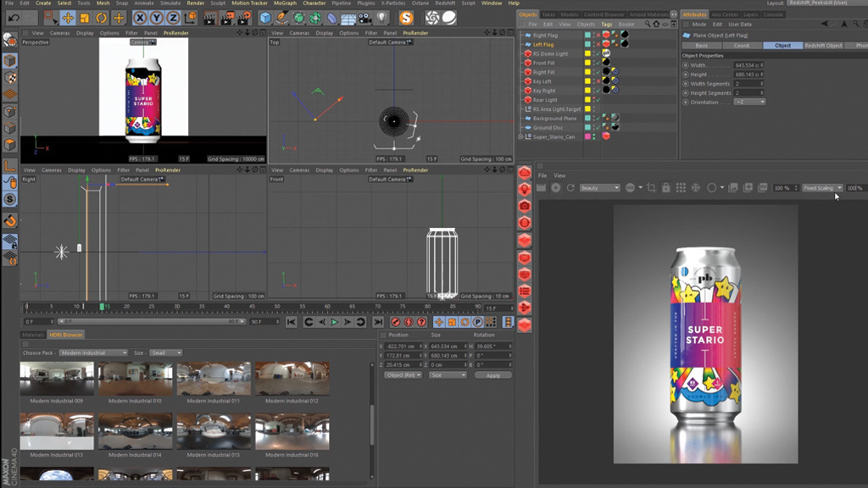Select the Move tool
This screenshot has width=868, height=488.
click(68, 18)
